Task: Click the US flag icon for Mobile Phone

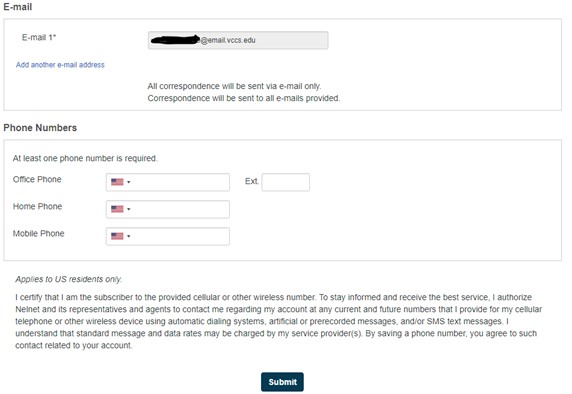Action: pos(117,236)
